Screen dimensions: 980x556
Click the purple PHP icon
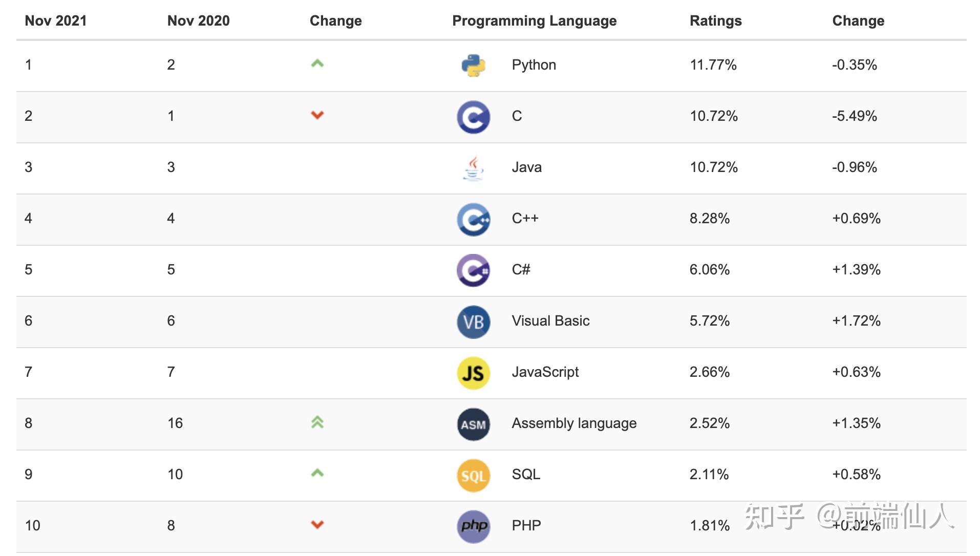(x=473, y=526)
